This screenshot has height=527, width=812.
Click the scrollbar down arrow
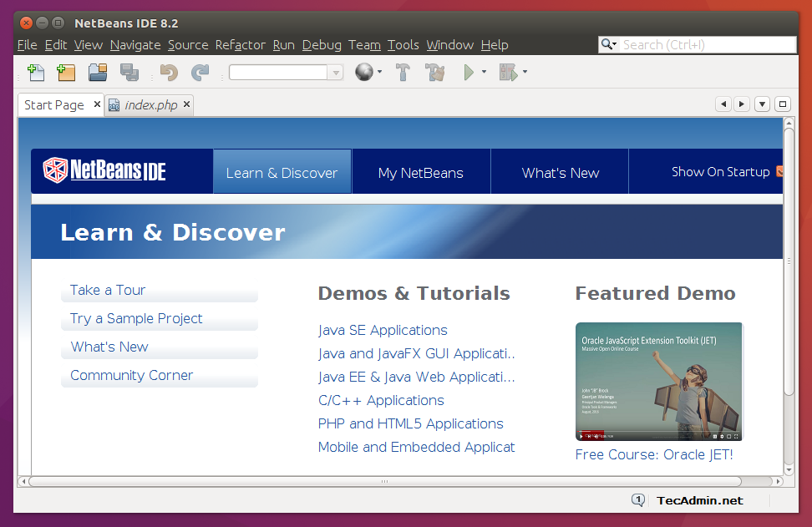(x=789, y=470)
